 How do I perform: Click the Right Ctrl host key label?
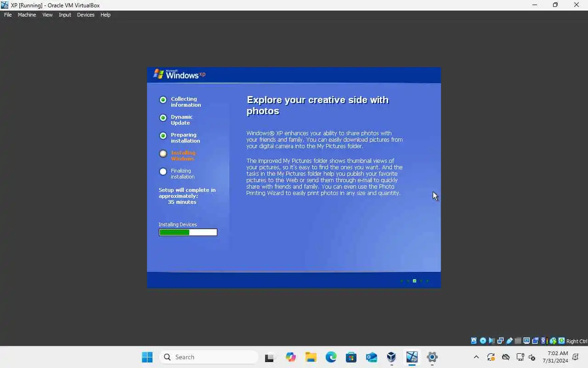(x=577, y=341)
